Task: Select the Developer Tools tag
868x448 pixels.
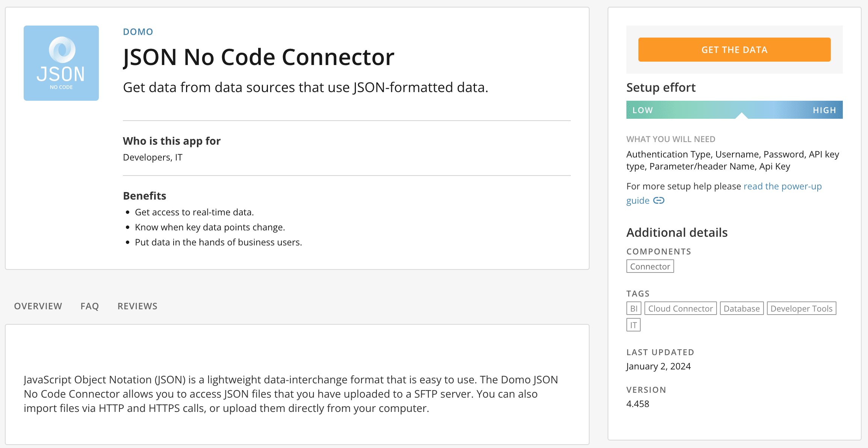Action: (x=801, y=309)
